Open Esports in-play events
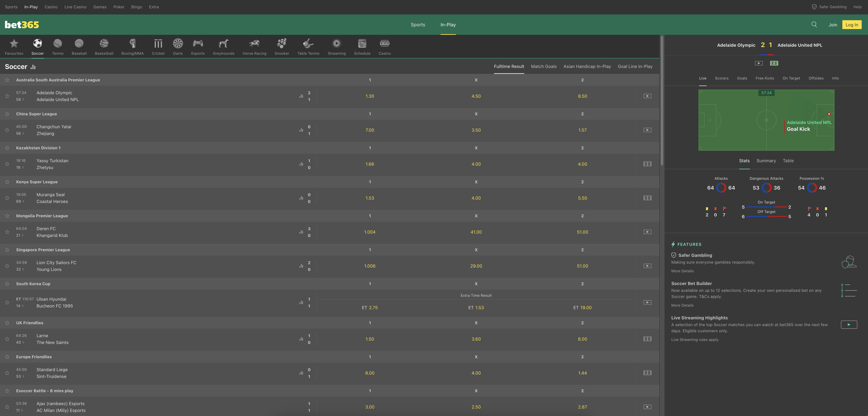868x416 pixels. click(198, 47)
